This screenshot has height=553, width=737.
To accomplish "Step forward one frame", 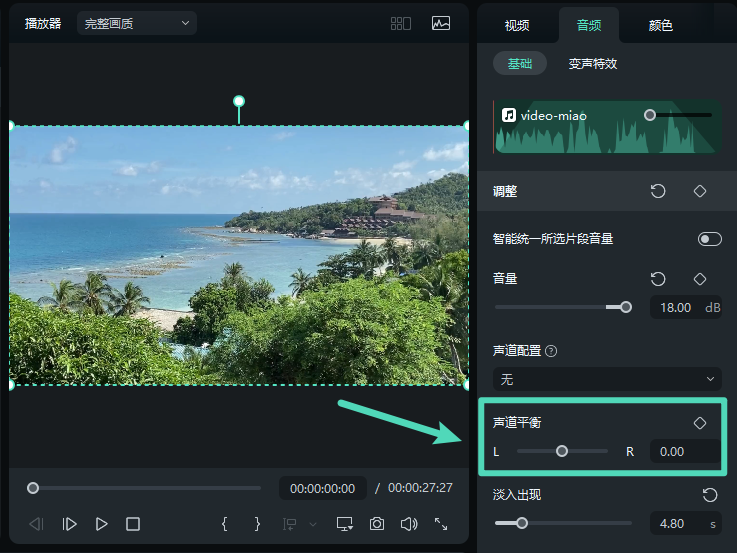I will pos(69,524).
